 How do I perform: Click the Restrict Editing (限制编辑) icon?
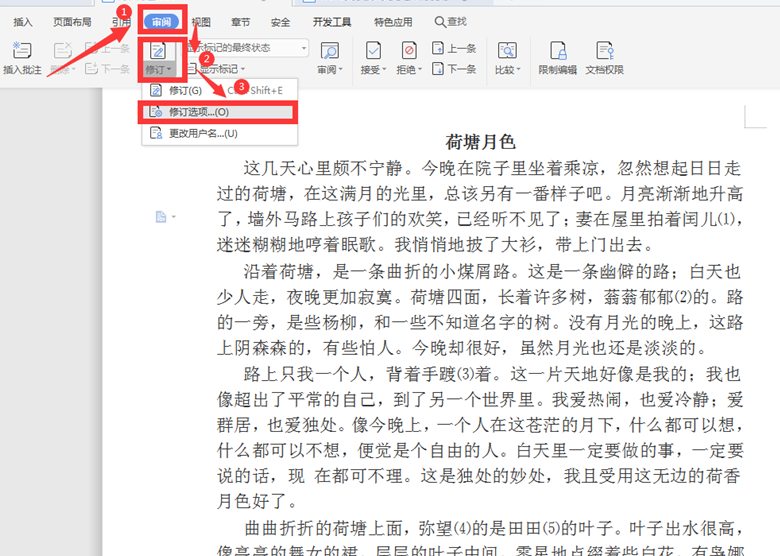click(558, 51)
